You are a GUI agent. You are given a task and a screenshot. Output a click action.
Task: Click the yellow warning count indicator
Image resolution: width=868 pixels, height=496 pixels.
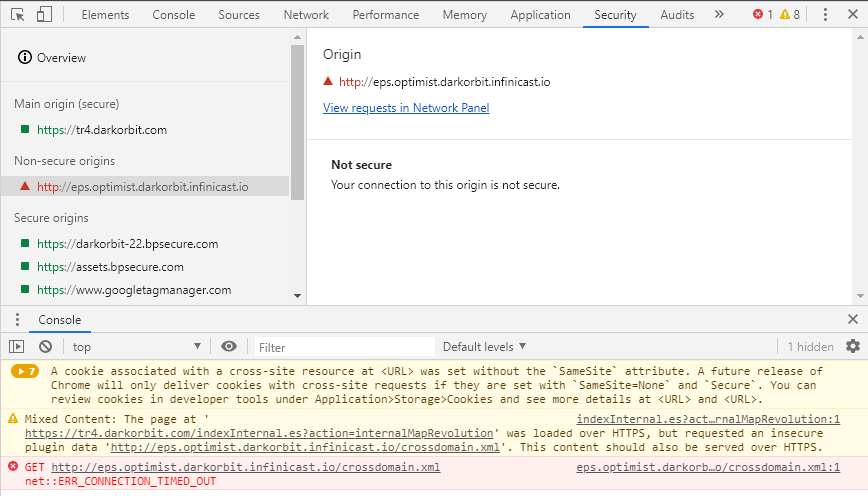pos(790,14)
